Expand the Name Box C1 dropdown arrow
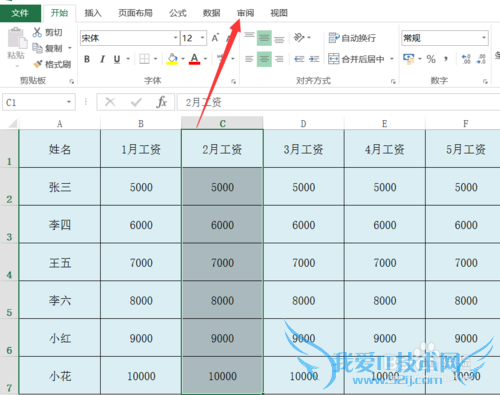This screenshot has height=395, width=500. (69, 102)
